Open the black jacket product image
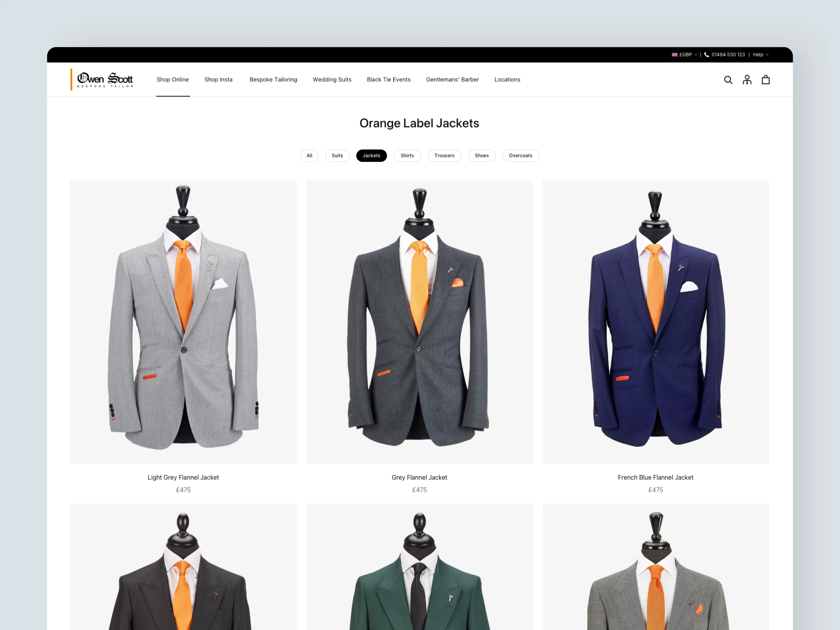 [183, 567]
